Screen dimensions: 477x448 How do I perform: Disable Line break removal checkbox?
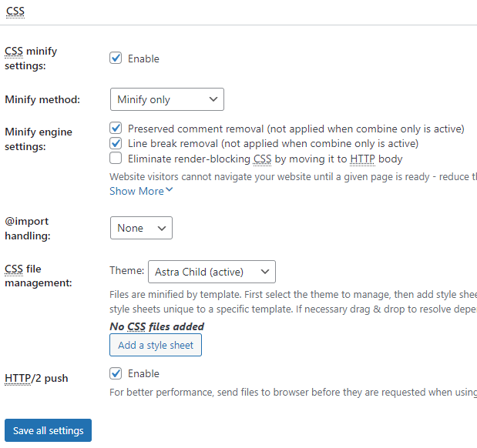(116, 143)
